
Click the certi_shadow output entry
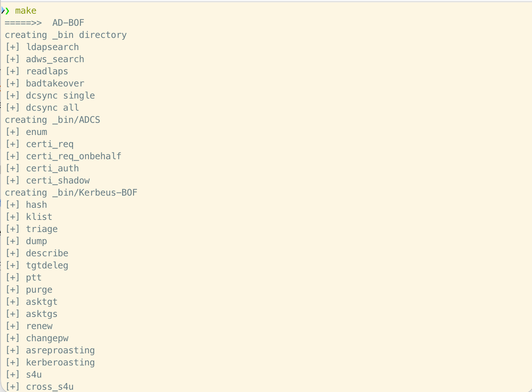58,180
